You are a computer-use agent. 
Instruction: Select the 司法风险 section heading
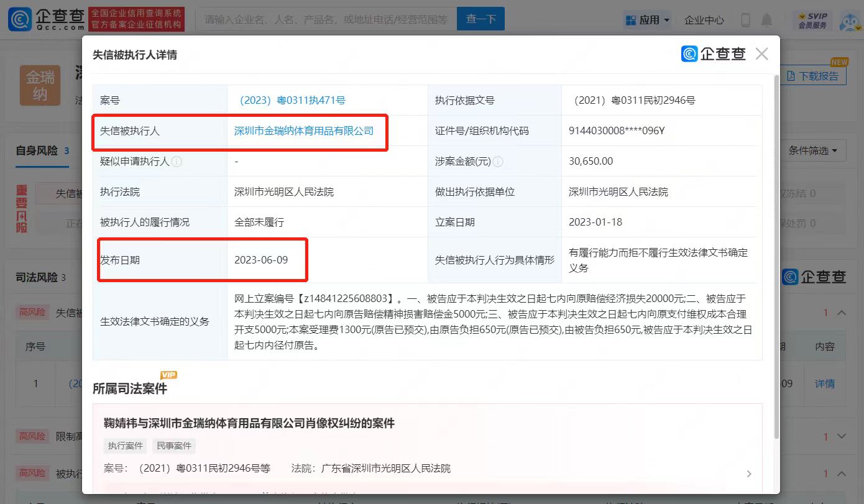coord(37,277)
